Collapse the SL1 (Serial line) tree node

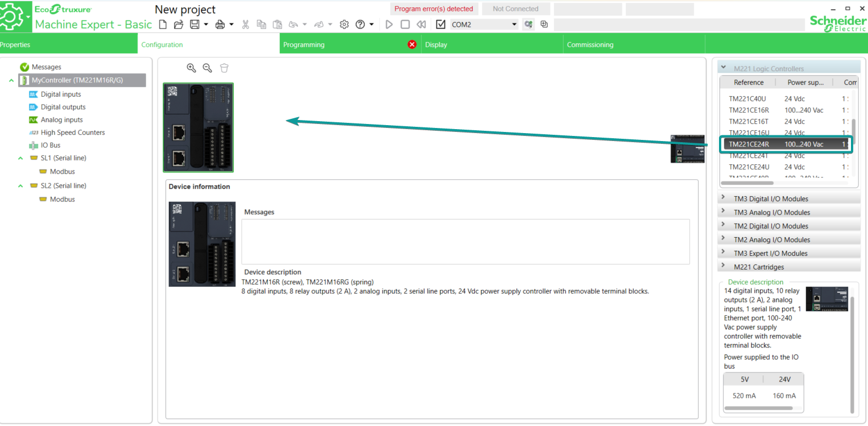coord(21,158)
